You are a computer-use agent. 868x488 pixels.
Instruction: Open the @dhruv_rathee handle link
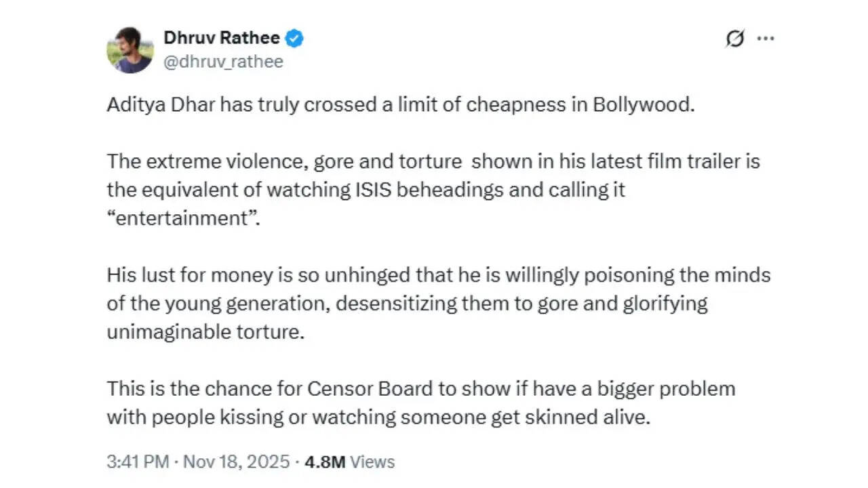click(x=223, y=62)
